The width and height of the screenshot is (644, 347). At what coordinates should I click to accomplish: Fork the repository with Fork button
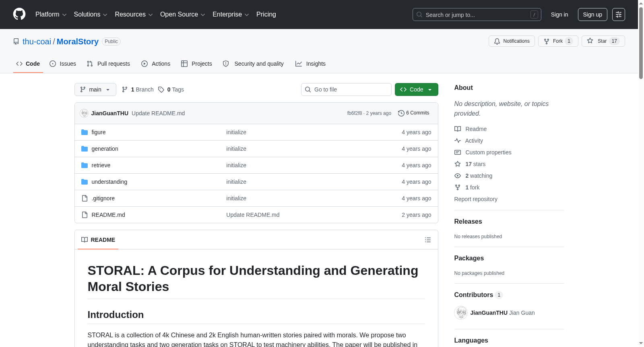point(558,41)
